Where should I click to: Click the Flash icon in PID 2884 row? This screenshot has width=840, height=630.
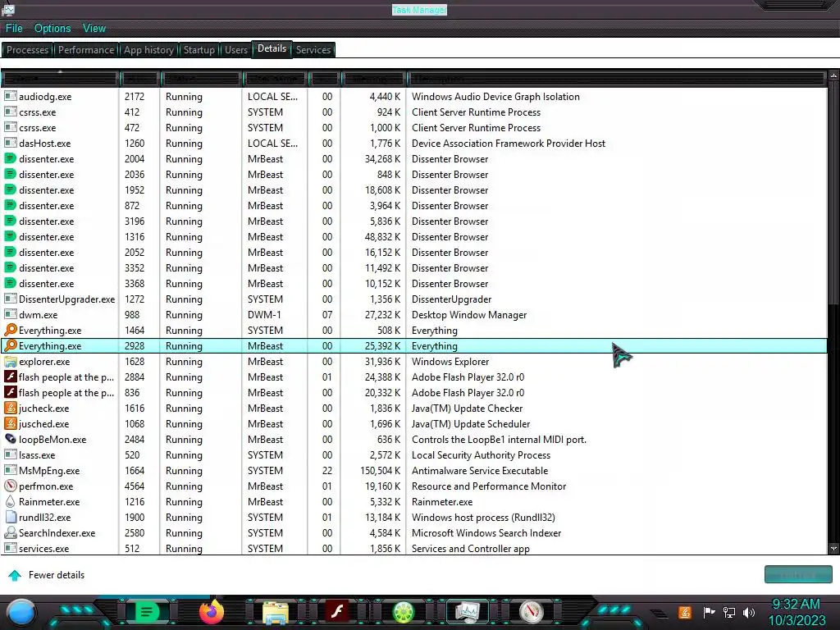10,377
